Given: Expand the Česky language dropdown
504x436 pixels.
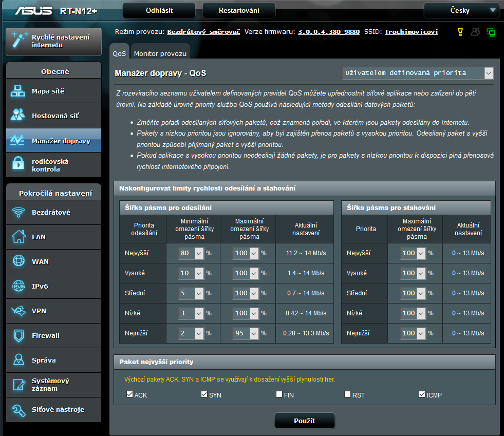Looking at the screenshot, I should 461,10.
